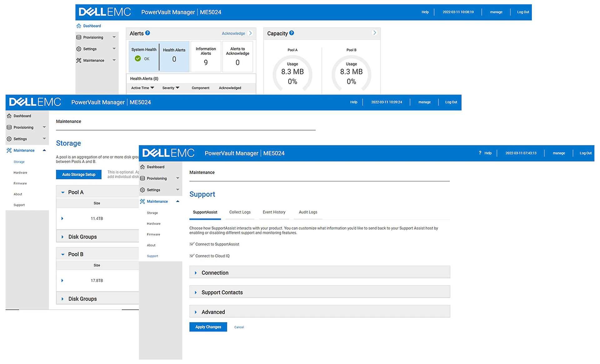Click Settings gear icon in Storage window
Screen dimensions: 600x364
[9, 139]
